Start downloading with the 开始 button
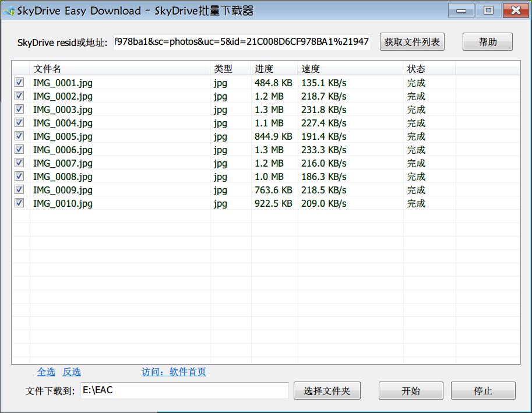 coord(411,391)
